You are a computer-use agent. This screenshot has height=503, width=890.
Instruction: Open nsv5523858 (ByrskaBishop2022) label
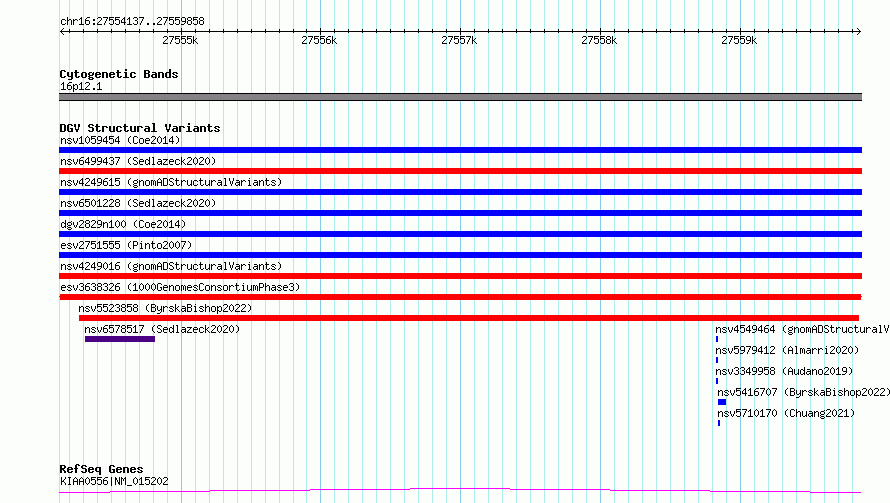pos(165,308)
